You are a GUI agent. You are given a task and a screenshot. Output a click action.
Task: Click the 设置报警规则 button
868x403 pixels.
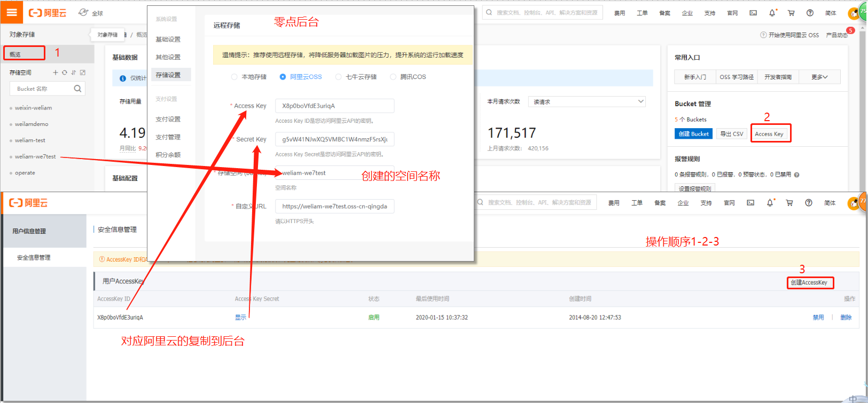694,188
